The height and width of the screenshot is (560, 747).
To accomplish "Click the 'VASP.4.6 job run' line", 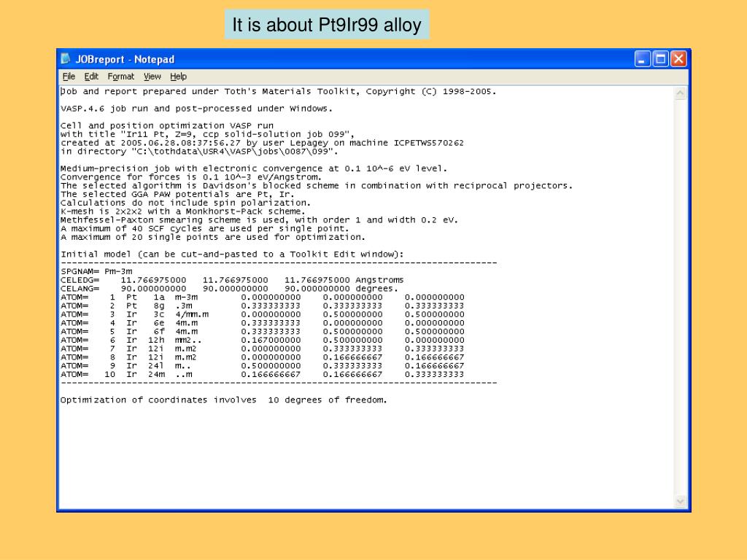I will (196, 109).
